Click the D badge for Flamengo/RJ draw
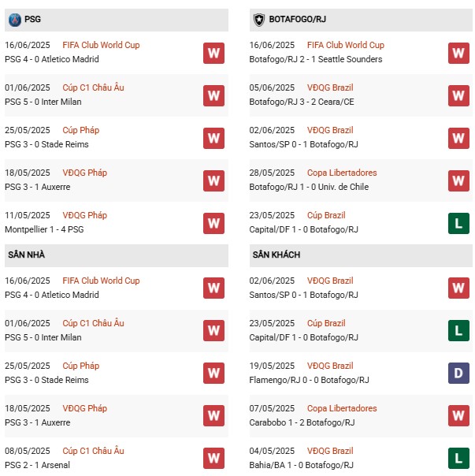The width and height of the screenshot is (475, 476). [458, 373]
